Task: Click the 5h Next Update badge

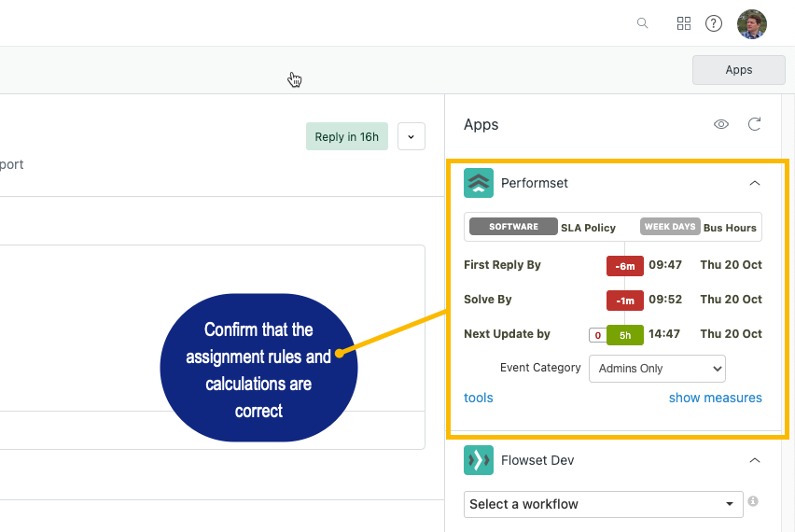Action: [x=624, y=335]
